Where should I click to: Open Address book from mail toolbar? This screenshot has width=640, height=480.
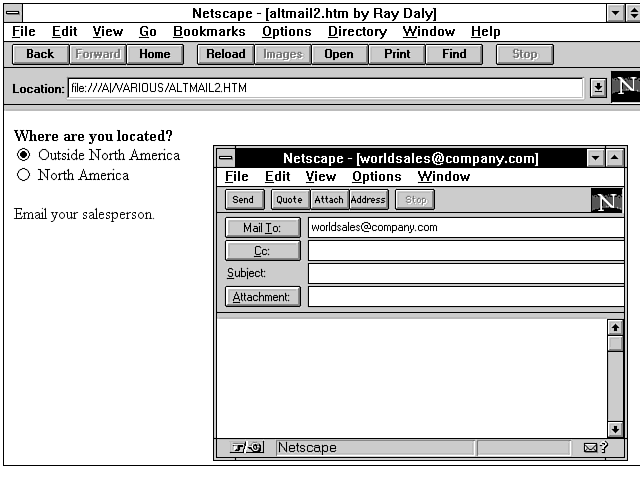tap(368, 200)
